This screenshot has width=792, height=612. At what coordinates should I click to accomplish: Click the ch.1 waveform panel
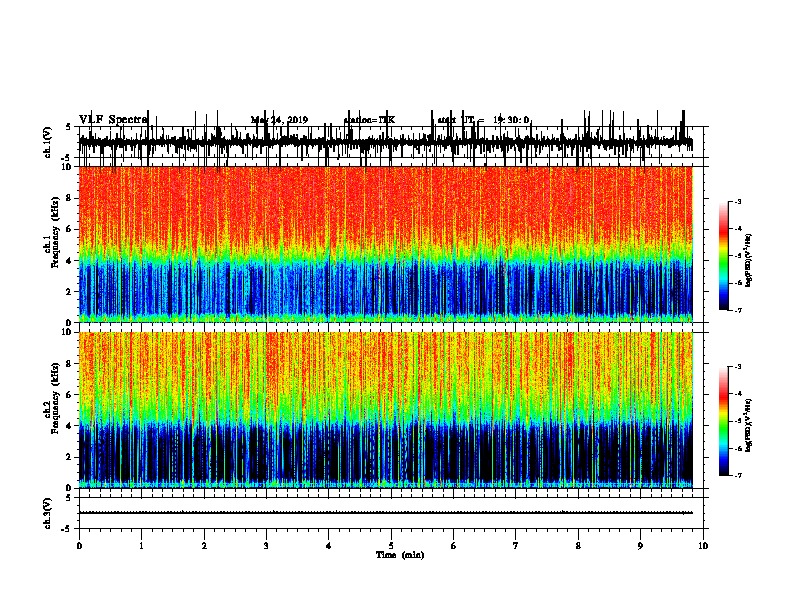(x=391, y=142)
